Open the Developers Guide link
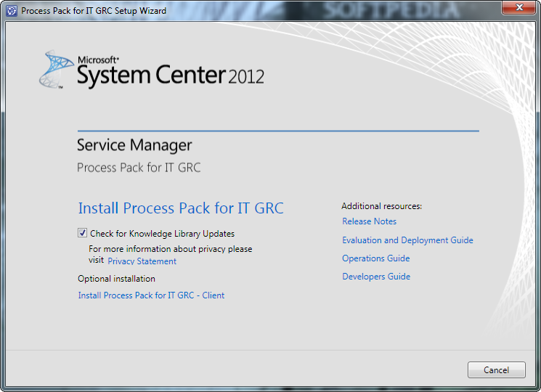The width and height of the screenshot is (541, 392). click(376, 277)
